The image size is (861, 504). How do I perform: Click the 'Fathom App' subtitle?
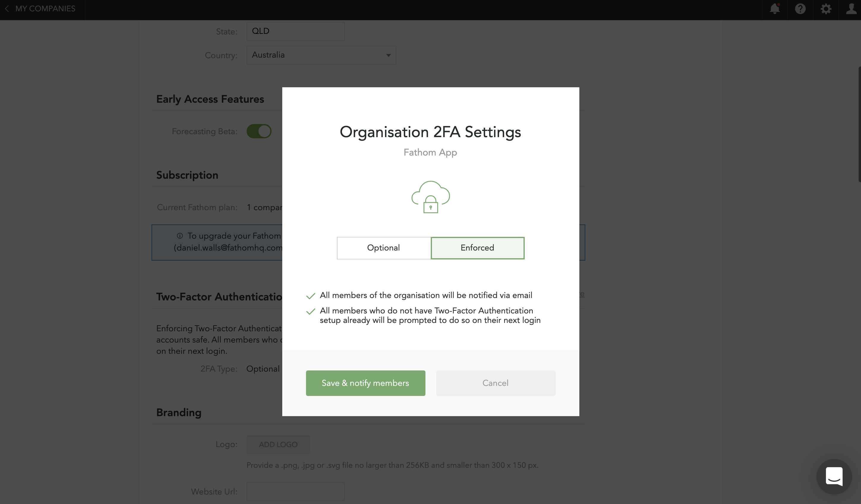tap(430, 152)
